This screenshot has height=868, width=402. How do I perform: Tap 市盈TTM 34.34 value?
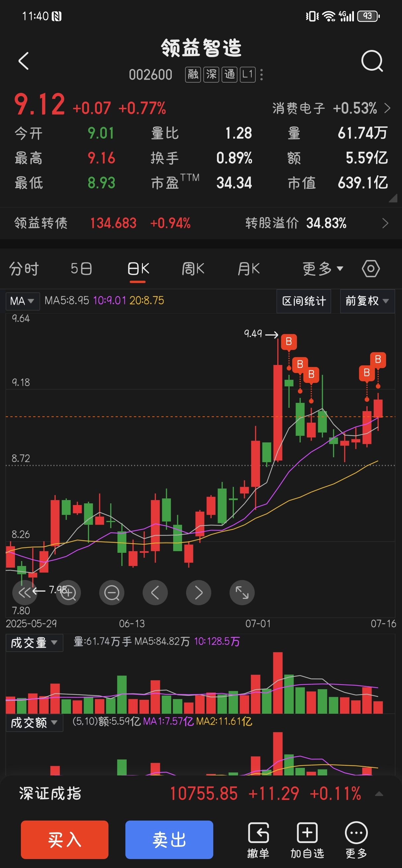(x=234, y=182)
